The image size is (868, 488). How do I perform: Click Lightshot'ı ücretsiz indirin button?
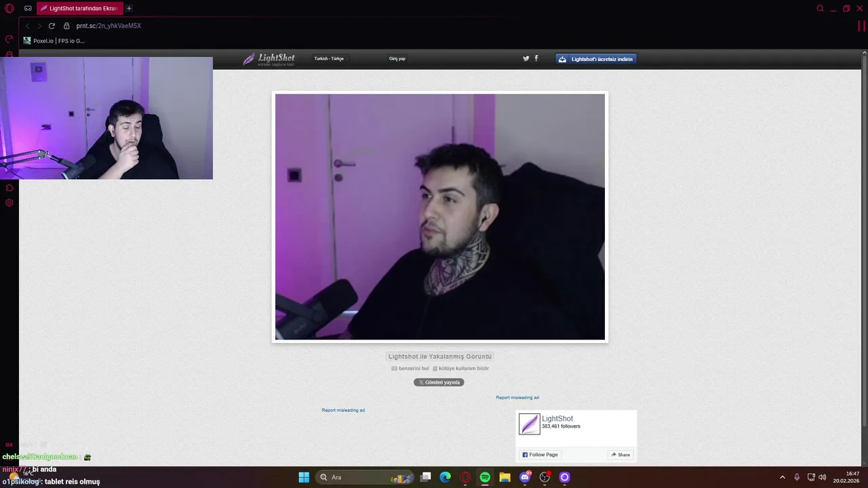click(x=595, y=59)
